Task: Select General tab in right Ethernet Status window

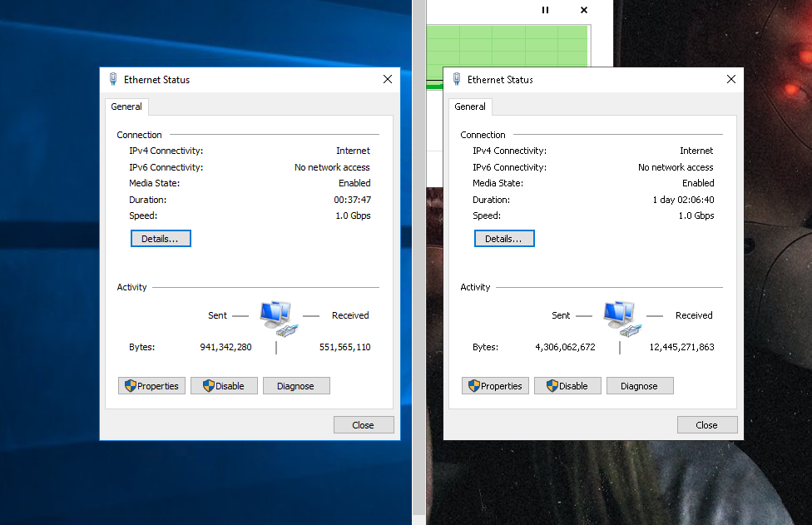Action: point(470,106)
